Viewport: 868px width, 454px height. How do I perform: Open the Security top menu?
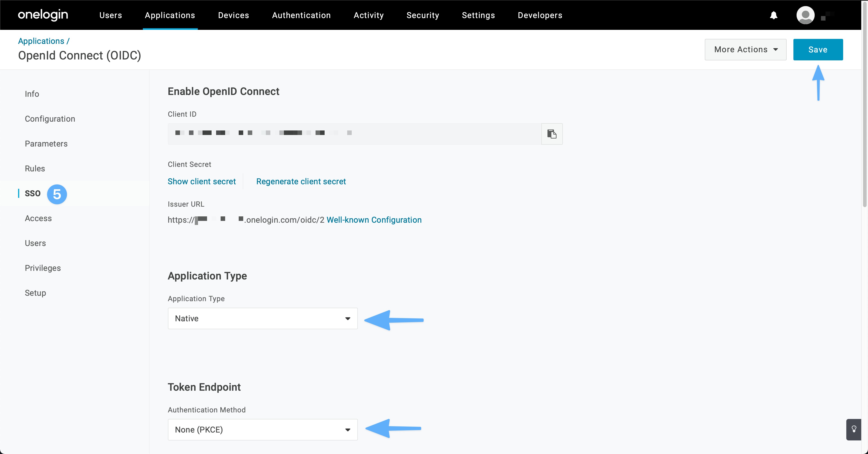(x=422, y=15)
